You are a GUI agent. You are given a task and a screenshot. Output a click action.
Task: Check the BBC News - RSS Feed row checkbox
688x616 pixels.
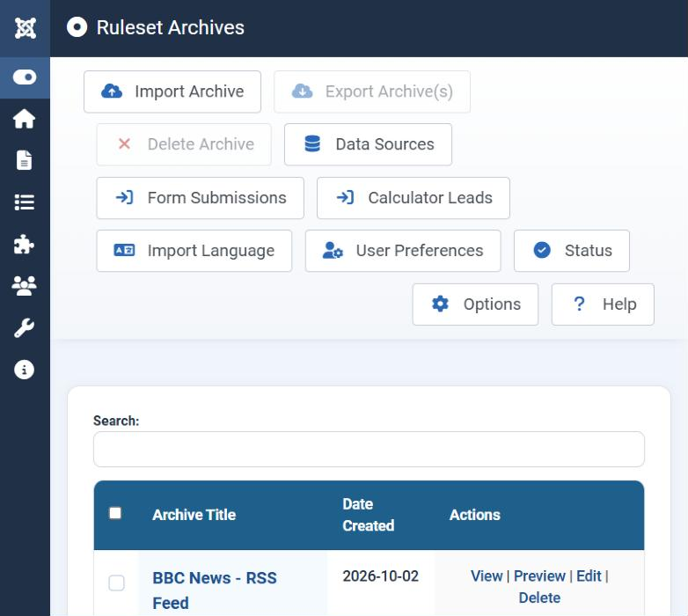(x=116, y=583)
